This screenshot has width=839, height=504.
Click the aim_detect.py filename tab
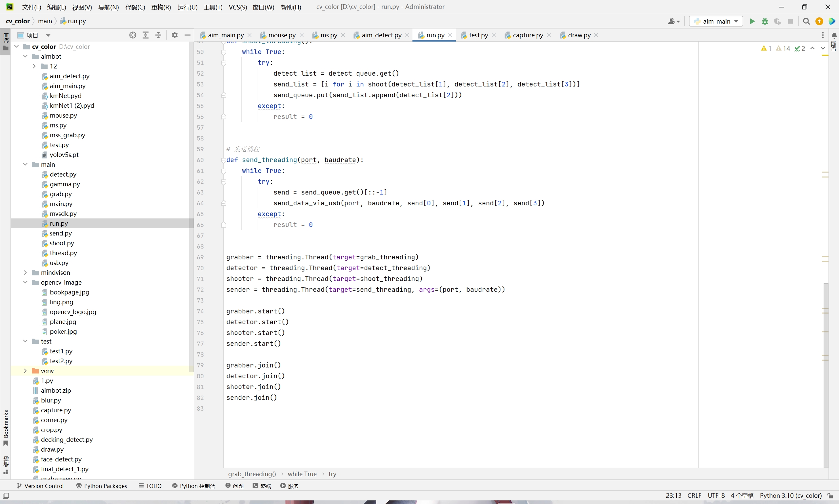381,35
